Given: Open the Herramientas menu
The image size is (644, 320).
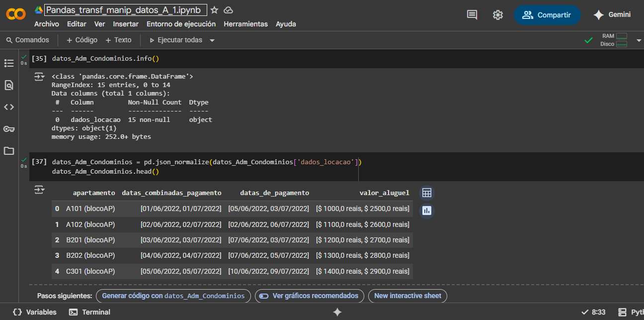Looking at the screenshot, I should (246, 24).
